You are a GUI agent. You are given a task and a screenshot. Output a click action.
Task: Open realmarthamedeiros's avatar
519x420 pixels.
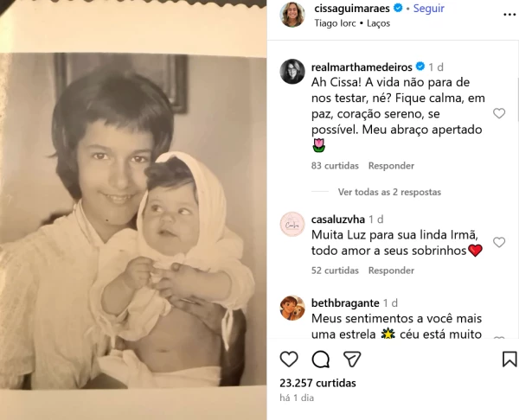(292, 72)
